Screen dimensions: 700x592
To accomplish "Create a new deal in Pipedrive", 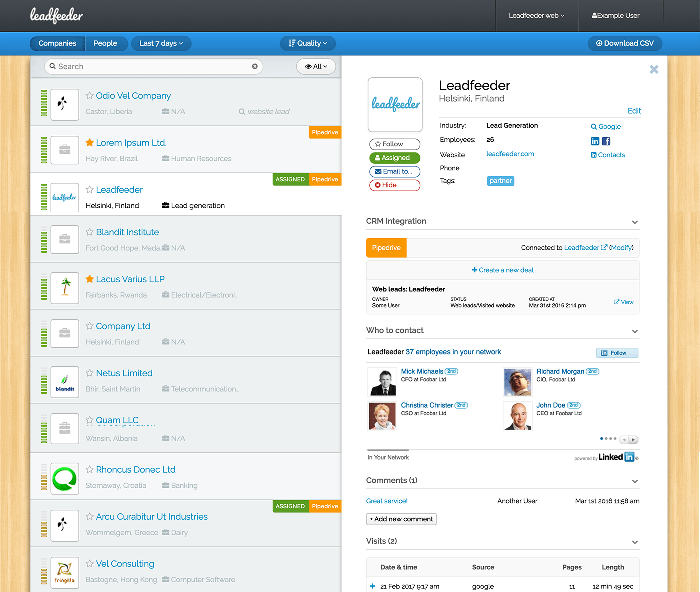I will (503, 270).
